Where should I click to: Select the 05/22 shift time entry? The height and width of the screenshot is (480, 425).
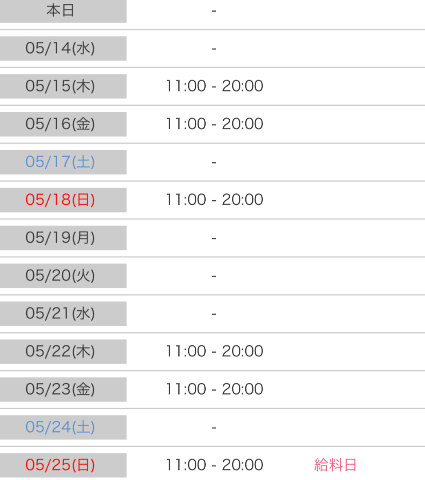tap(215, 351)
